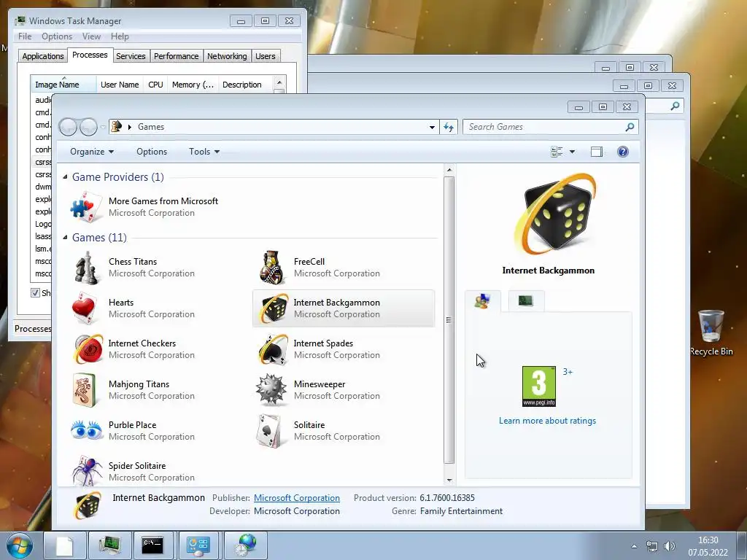The width and height of the screenshot is (747, 560).
Task: Switch to the Networking tab
Action: (228, 56)
